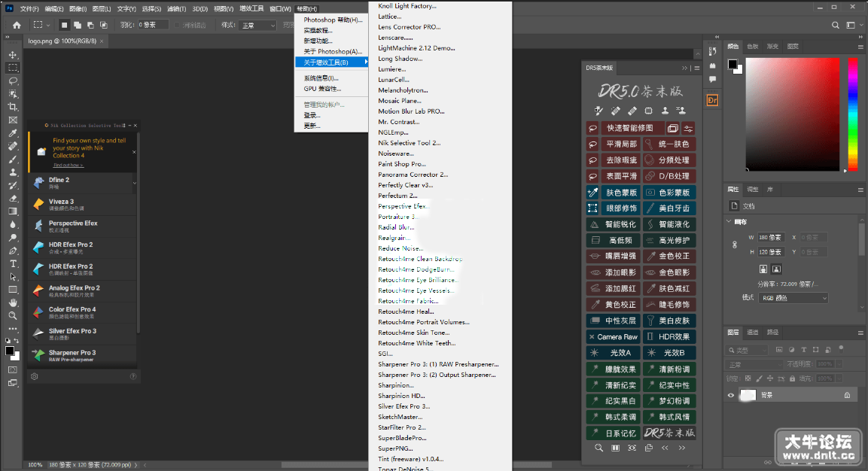Follow the 'Find out how >' link
The width and height of the screenshot is (868, 471).
pos(68,165)
